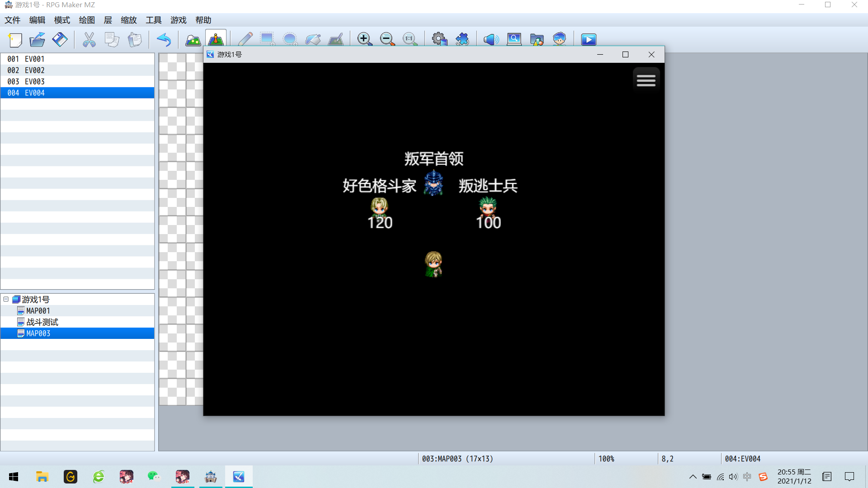Select event 004 EV004 in list
The width and height of the screenshot is (868, 488).
77,93
